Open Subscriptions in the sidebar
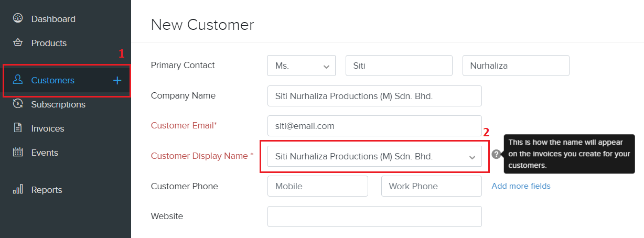 [x=58, y=104]
